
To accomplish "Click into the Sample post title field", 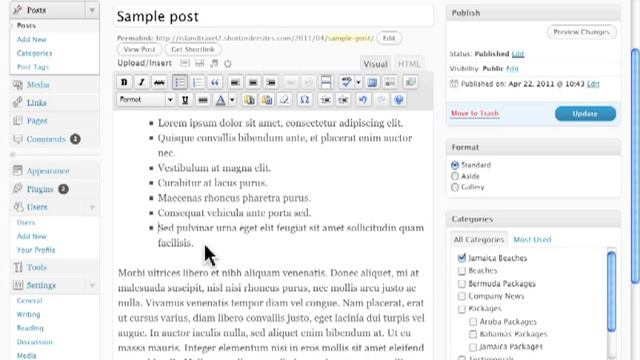I will pos(273,16).
